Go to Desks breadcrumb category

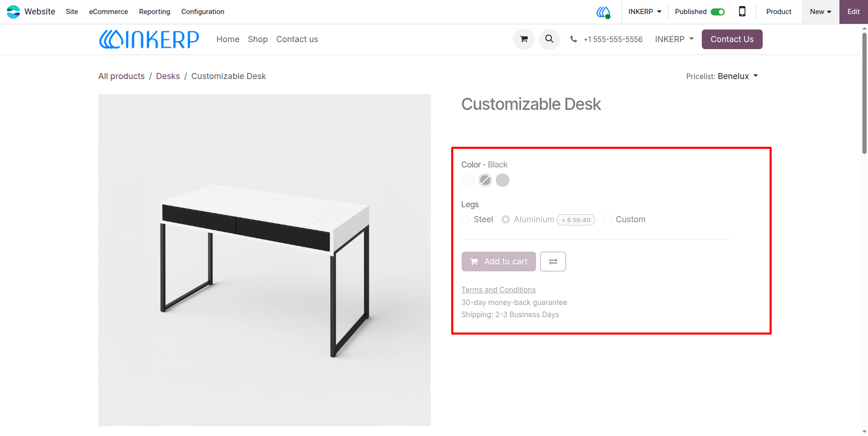coord(168,76)
